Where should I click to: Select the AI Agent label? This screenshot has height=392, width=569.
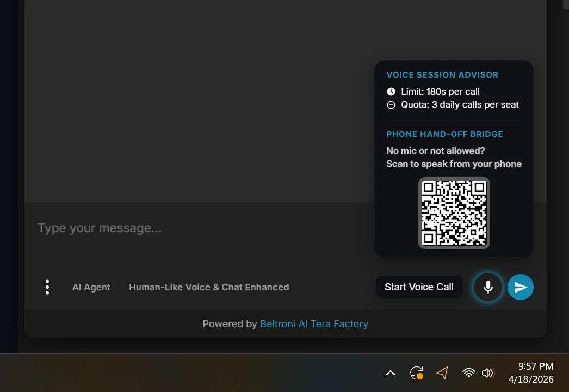click(x=91, y=287)
